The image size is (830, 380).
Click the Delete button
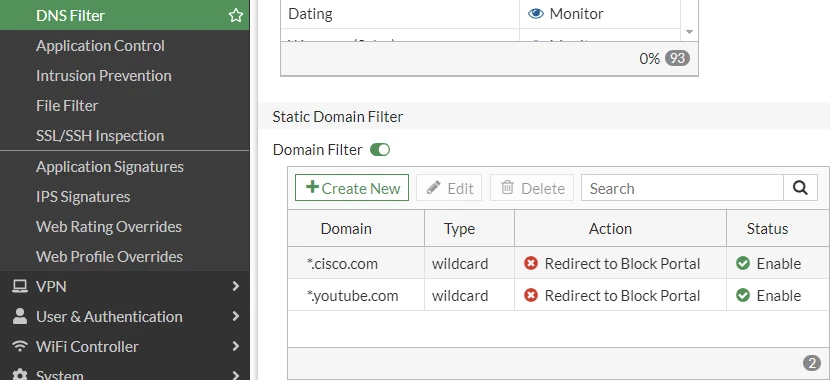532,188
